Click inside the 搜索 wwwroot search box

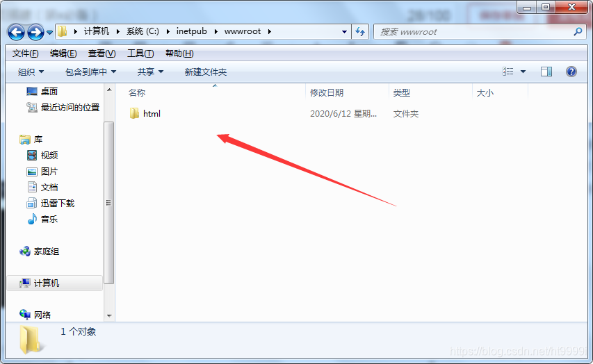475,32
